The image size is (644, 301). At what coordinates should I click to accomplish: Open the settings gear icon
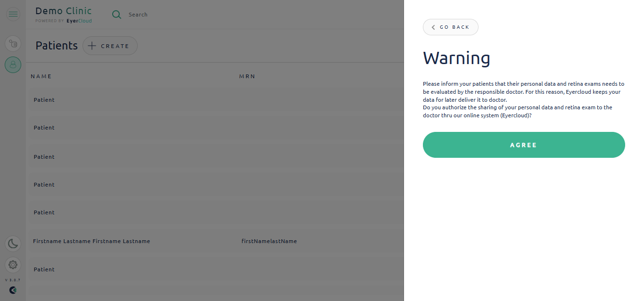coord(13,265)
